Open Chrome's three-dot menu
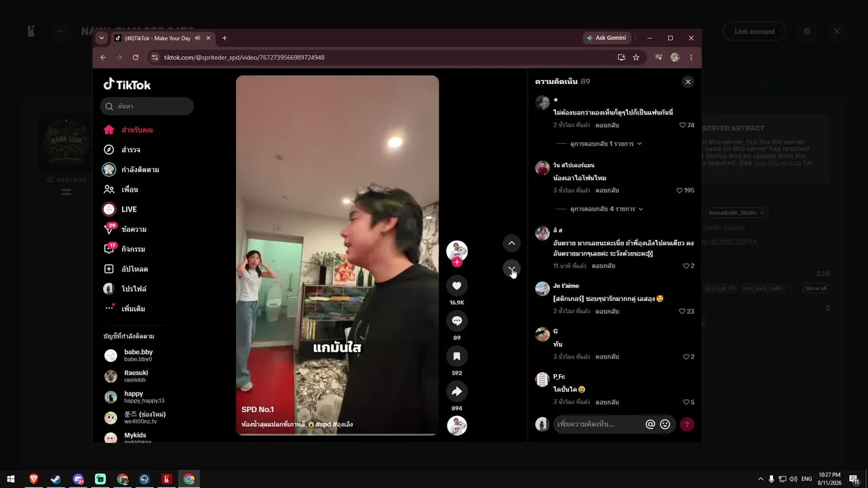 pyautogui.click(x=691, y=58)
